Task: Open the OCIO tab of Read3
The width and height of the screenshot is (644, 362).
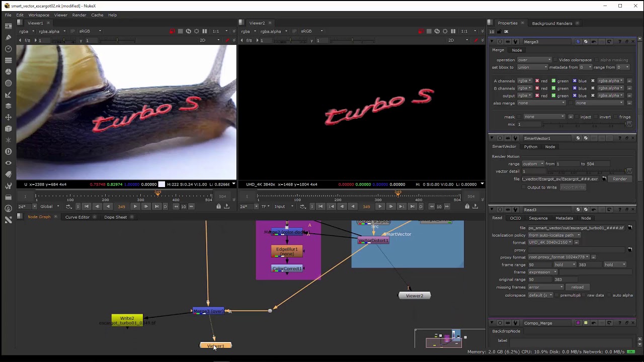Action: pyautogui.click(x=515, y=218)
